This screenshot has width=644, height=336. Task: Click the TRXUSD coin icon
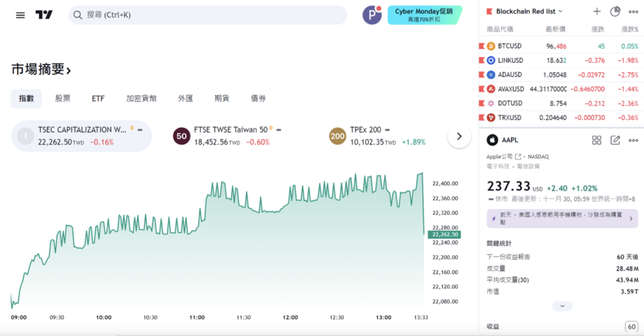(x=491, y=117)
